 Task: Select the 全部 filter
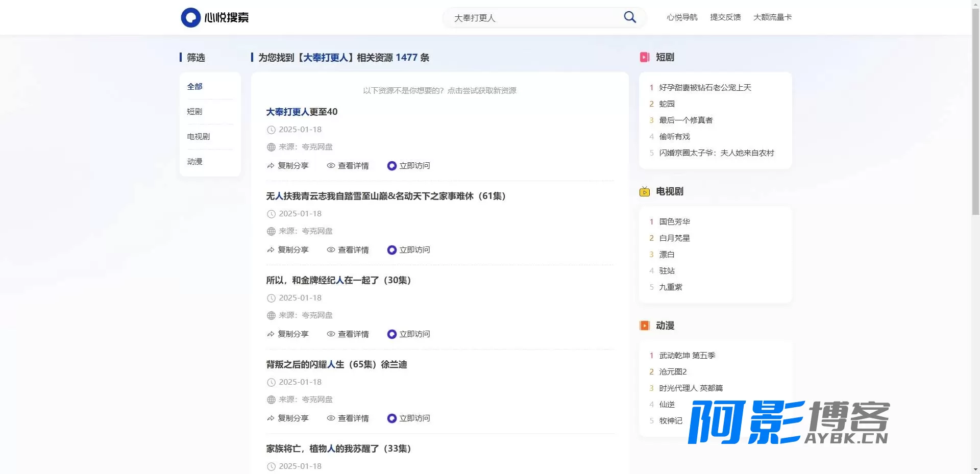pos(194,87)
